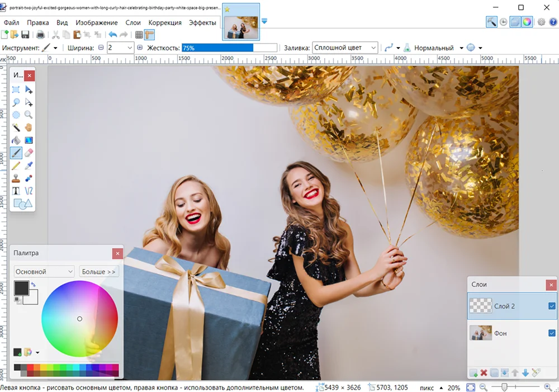Select the Magic Wand tool

tap(16, 127)
